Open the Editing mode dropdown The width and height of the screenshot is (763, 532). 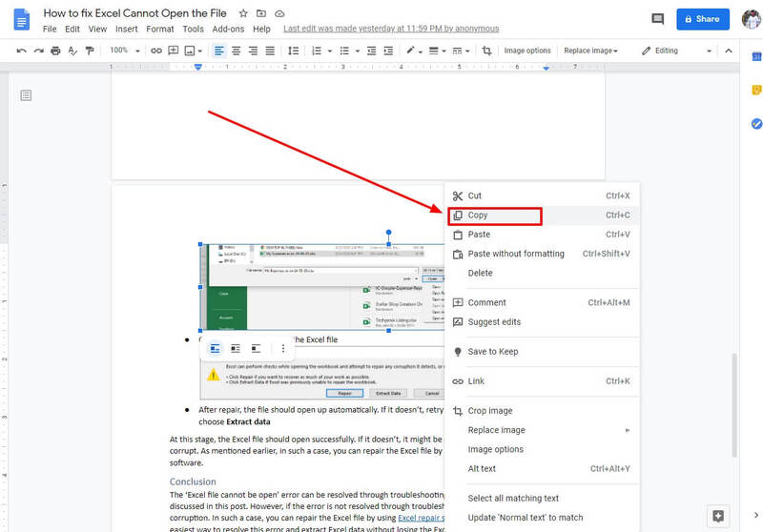(x=677, y=51)
